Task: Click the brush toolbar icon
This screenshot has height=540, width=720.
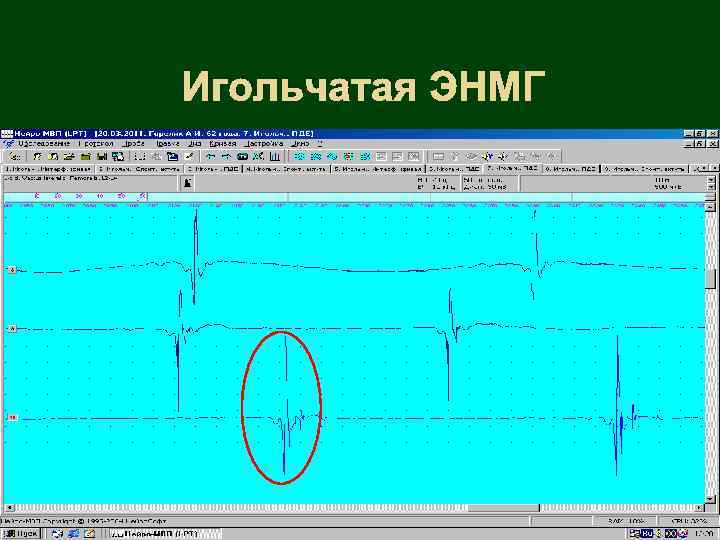Action: [x=189, y=157]
